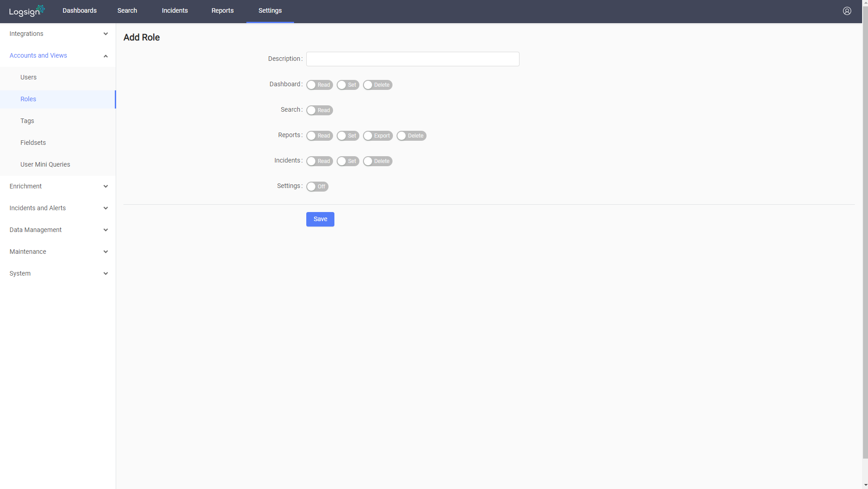
Task: Expand the Enrichment chevron
Action: click(x=106, y=187)
